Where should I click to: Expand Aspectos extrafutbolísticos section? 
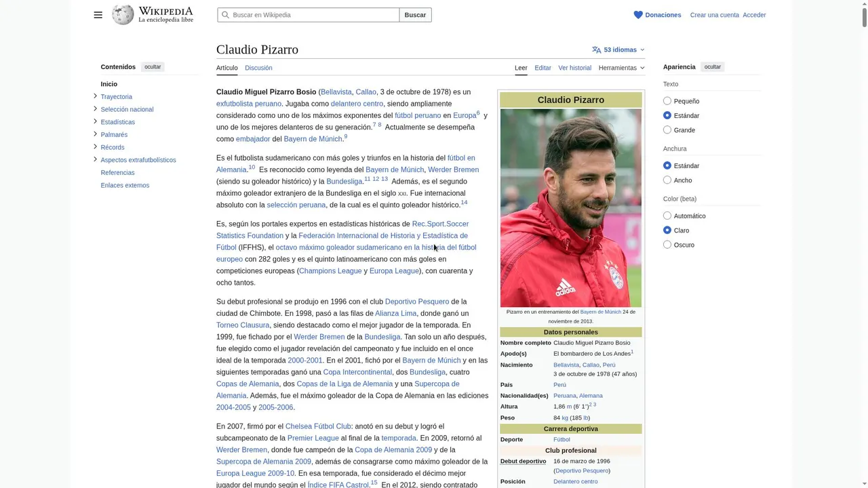pyautogui.click(x=95, y=159)
